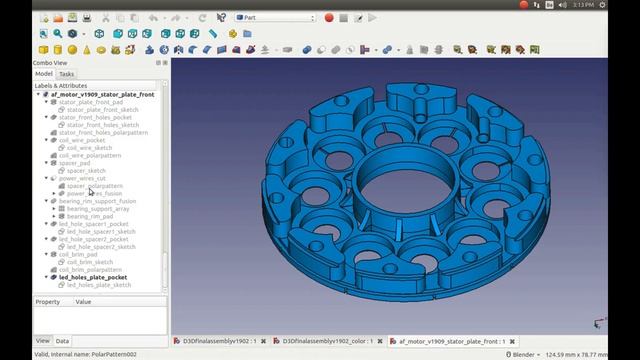Select spacer_polarpattern in tree
The width and height of the screenshot is (640, 360).
pyautogui.click(x=95, y=186)
